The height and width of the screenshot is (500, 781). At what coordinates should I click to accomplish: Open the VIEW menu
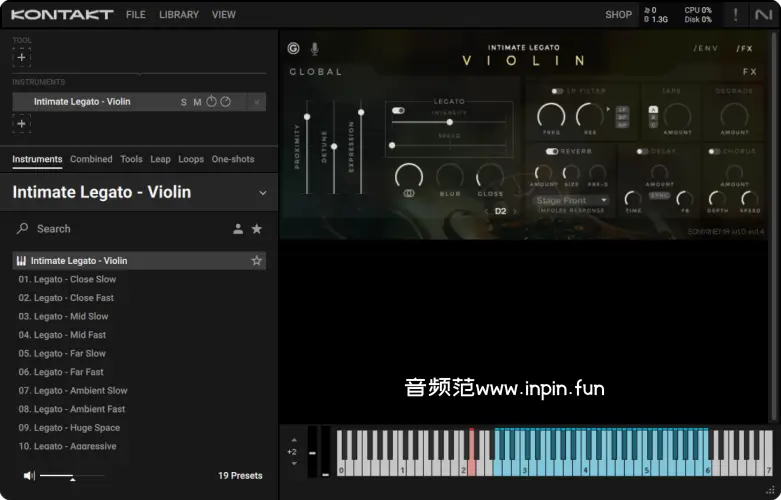click(x=224, y=15)
